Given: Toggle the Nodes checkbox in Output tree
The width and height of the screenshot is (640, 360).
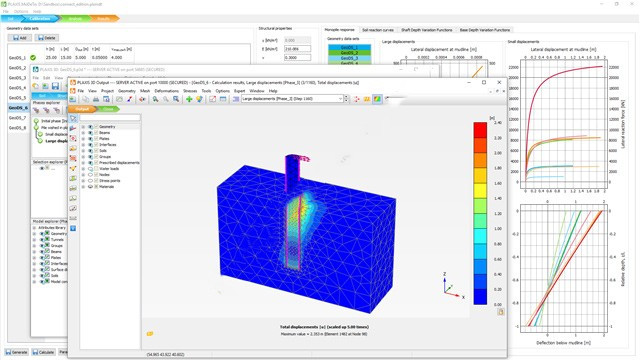Looking at the screenshot, I should 96,175.
